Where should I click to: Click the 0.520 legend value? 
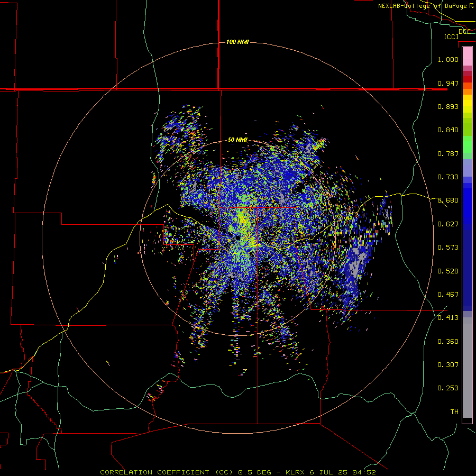click(448, 271)
